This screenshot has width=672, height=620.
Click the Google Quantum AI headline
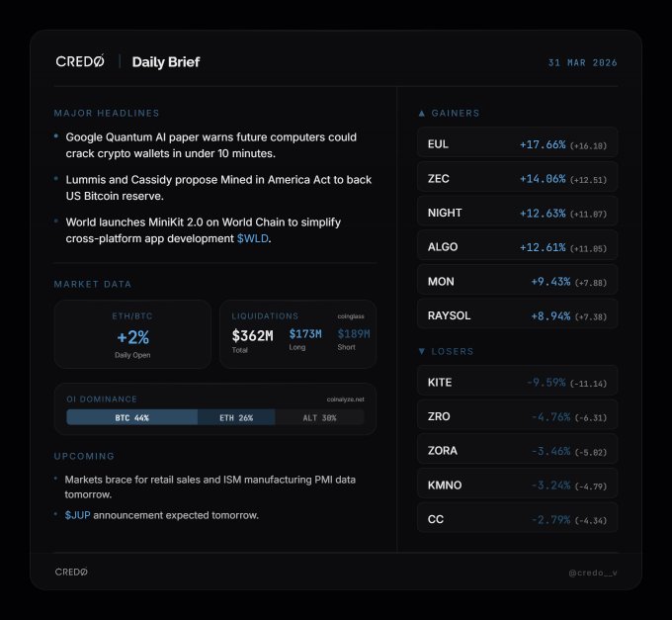point(210,144)
